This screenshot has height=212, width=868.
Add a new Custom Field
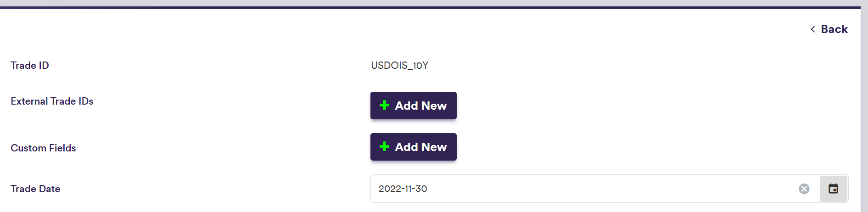point(413,147)
